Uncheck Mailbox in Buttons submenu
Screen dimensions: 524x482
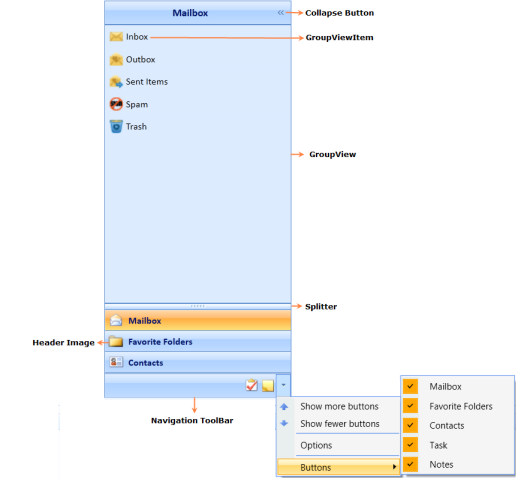(410, 386)
